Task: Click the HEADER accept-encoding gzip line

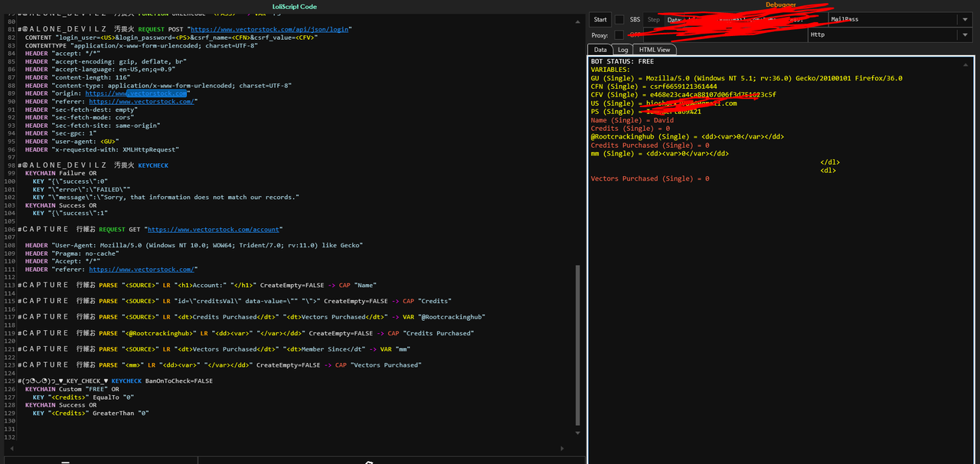Action: point(106,61)
